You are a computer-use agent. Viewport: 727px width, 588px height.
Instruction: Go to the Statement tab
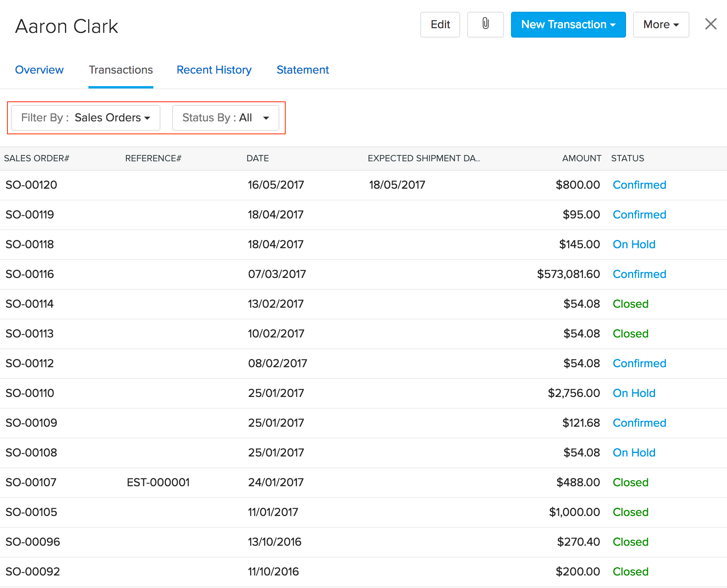coord(302,70)
